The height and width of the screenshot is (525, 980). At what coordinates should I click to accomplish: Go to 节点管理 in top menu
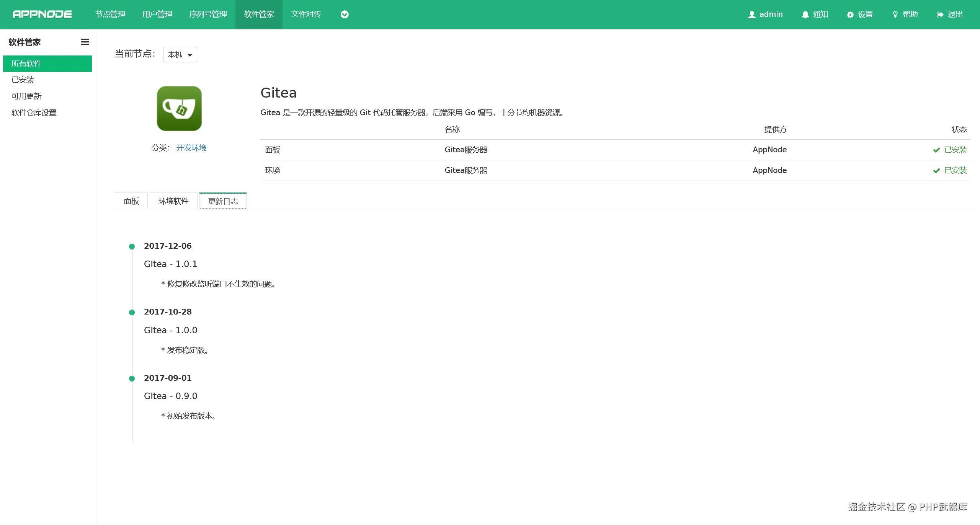coord(110,15)
